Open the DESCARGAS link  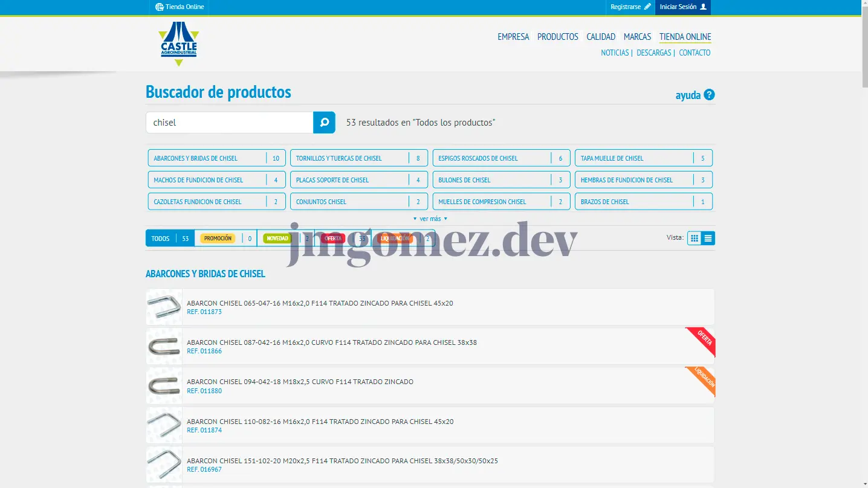tap(653, 53)
